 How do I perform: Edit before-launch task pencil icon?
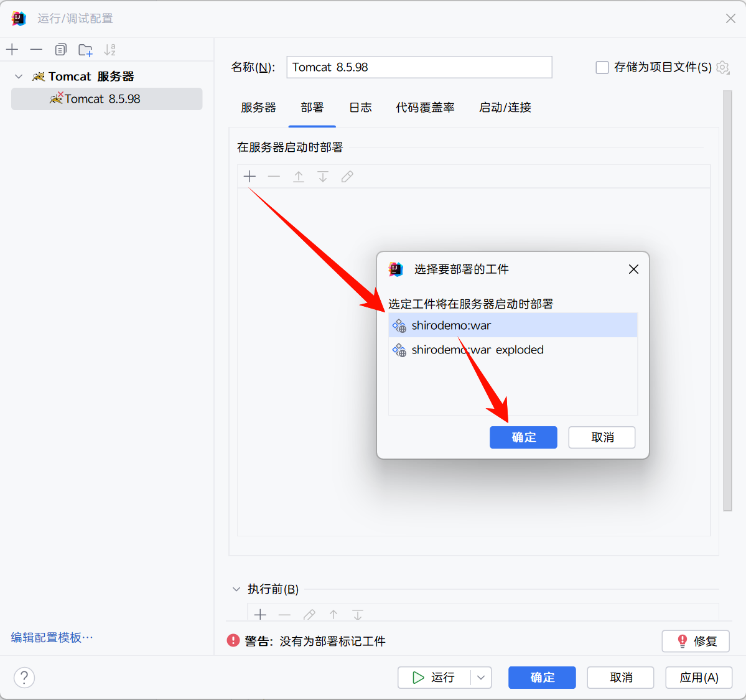309,615
